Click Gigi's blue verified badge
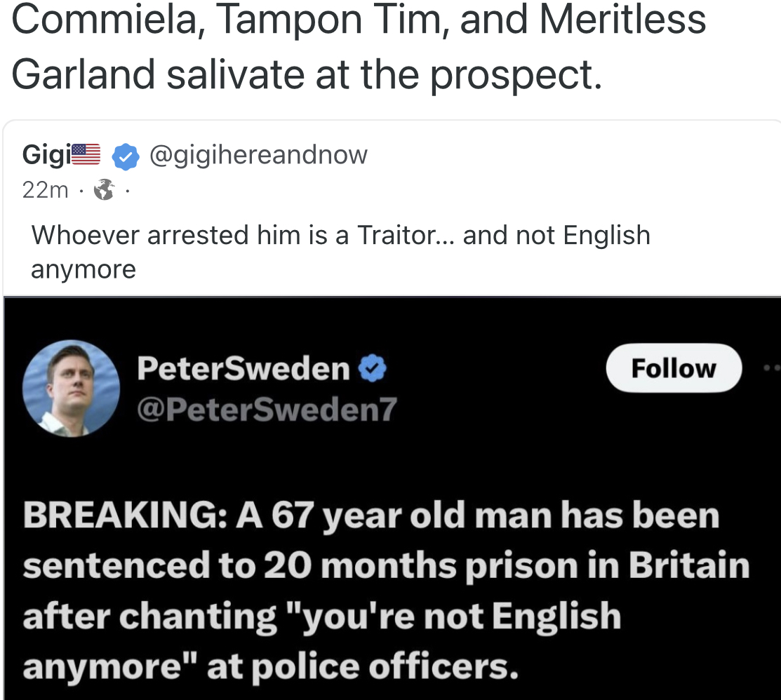Screen dimensions: 781x700 [x=126, y=155]
